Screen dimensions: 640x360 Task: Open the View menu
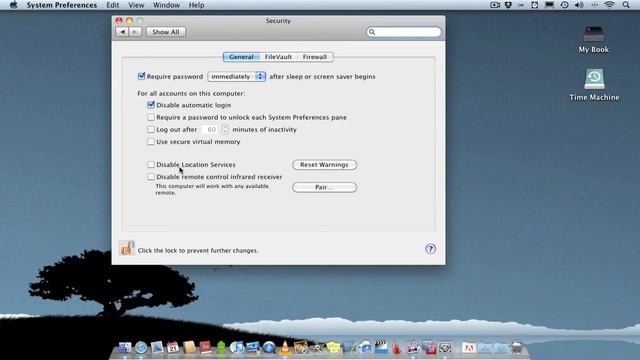136,5
